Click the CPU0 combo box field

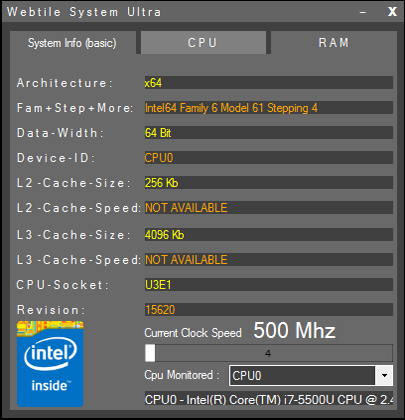click(302, 376)
